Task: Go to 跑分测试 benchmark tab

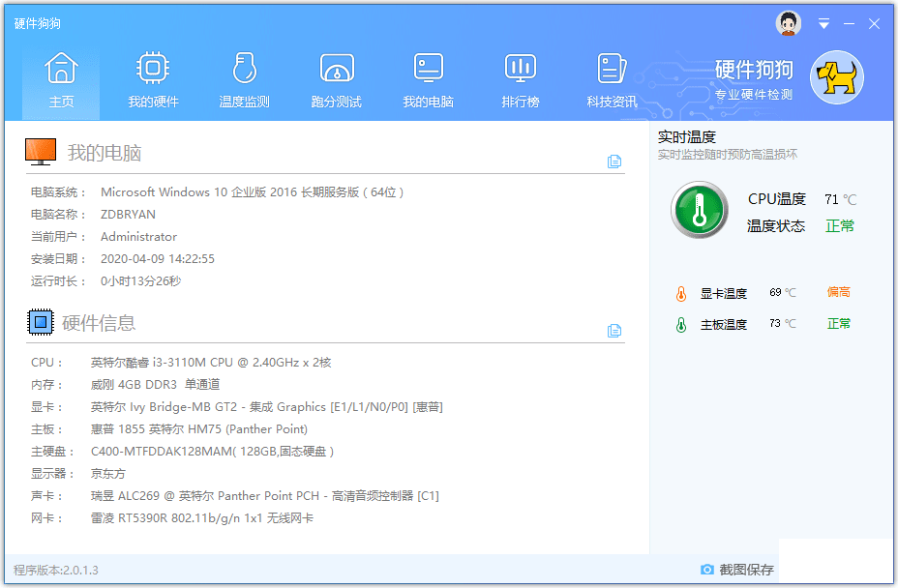Action: tap(336, 80)
